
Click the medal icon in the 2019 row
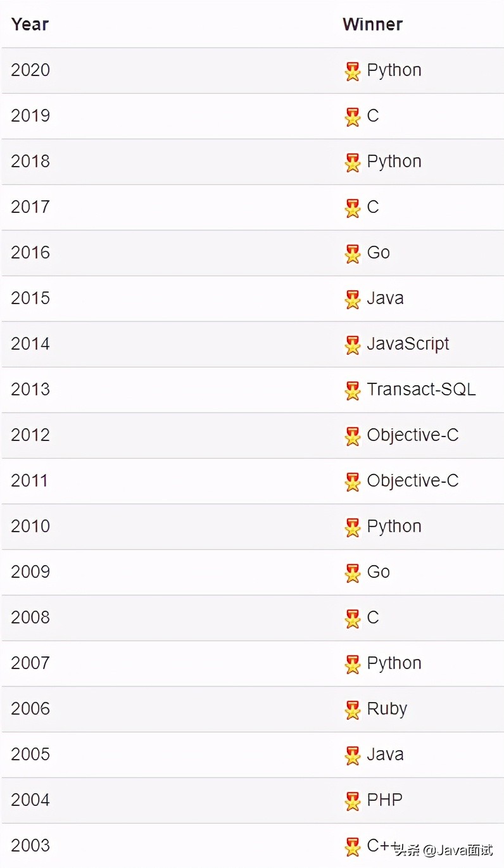point(353,117)
